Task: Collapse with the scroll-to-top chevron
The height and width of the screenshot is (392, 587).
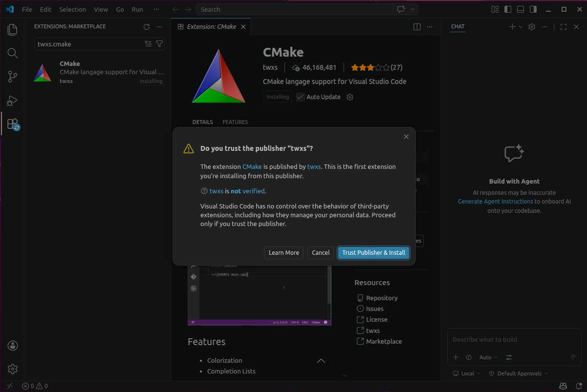Action: coord(321,361)
